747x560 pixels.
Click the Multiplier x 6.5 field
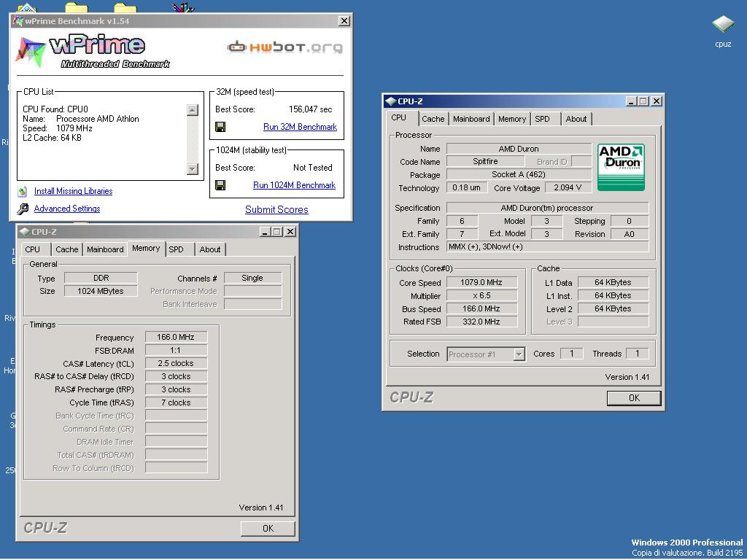(x=481, y=296)
